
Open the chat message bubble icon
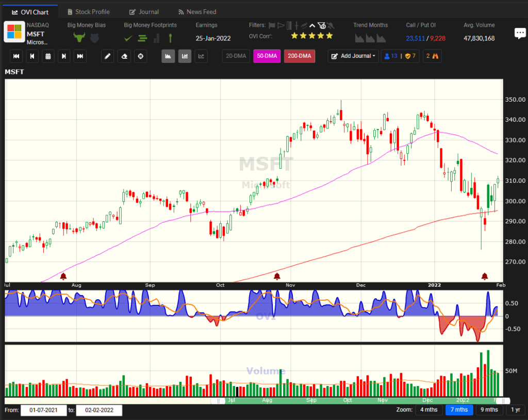pos(520,33)
